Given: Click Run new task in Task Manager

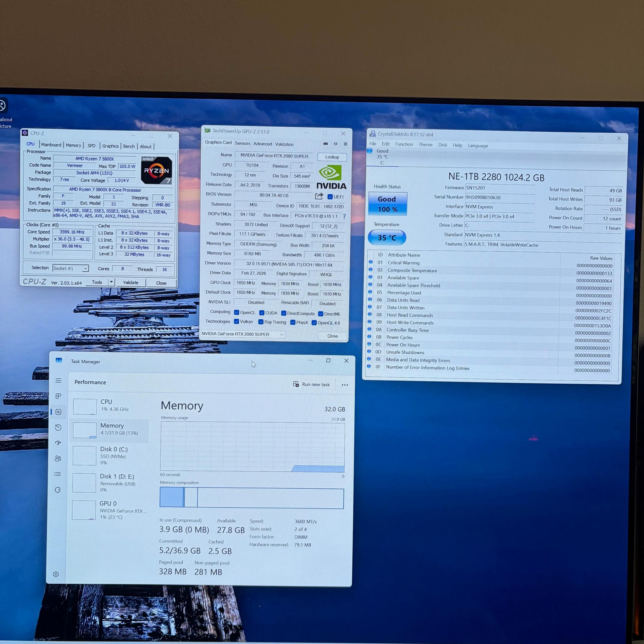Looking at the screenshot, I should point(311,384).
